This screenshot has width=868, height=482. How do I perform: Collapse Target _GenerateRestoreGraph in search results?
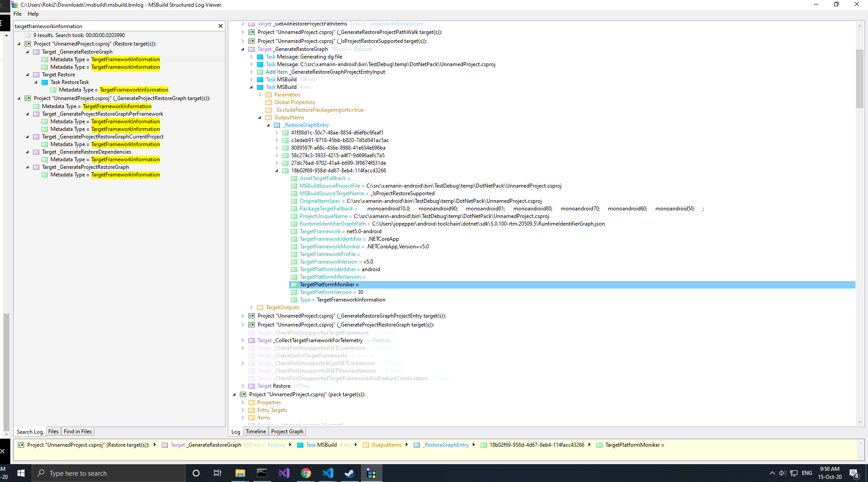tap(27, 52)
